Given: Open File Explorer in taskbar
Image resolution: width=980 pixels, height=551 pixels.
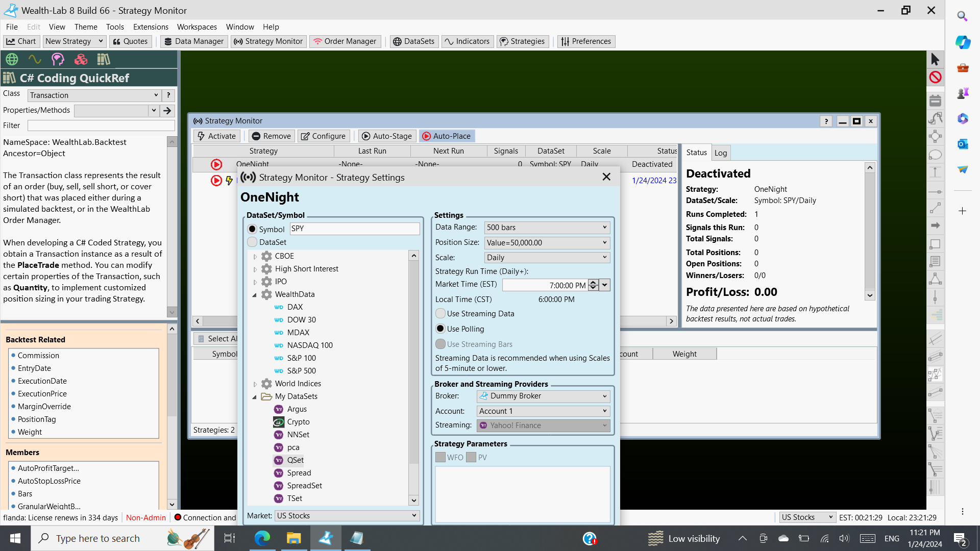Looking at the screenshot, I should [294, 538].
